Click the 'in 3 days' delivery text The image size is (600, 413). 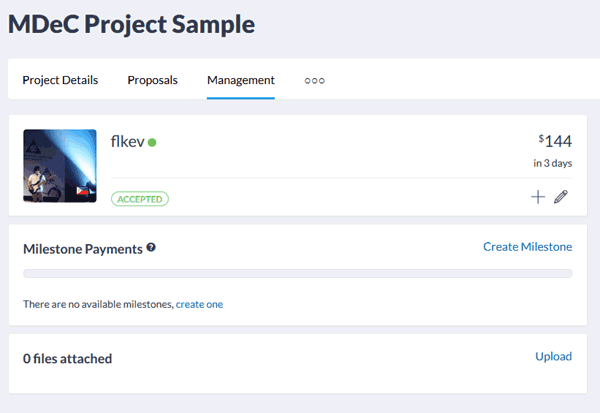[x=553, y=163]
